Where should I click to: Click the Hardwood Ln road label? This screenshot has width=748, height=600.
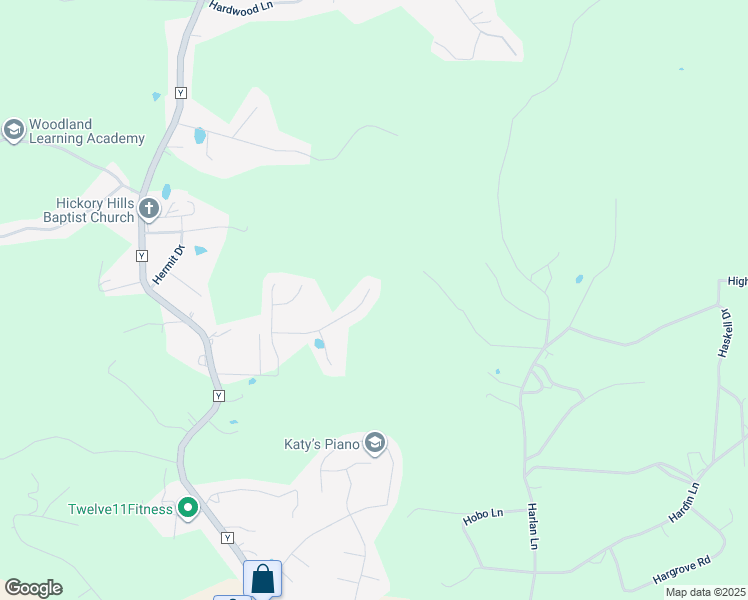click(242, 8)
